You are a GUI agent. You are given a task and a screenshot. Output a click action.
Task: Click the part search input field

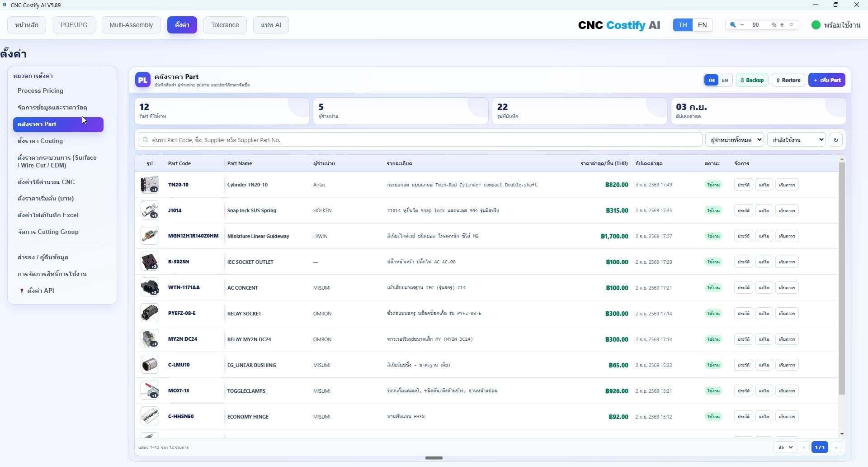[x=420, y=140]
